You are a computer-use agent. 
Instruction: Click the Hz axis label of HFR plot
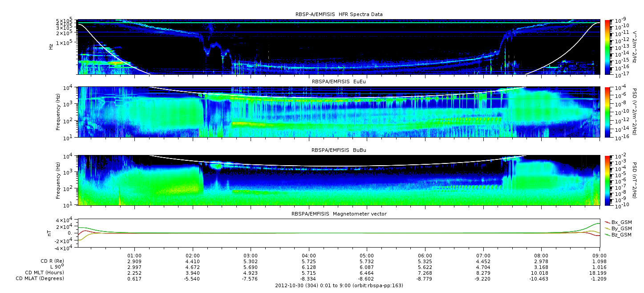[x=51, y=47]
